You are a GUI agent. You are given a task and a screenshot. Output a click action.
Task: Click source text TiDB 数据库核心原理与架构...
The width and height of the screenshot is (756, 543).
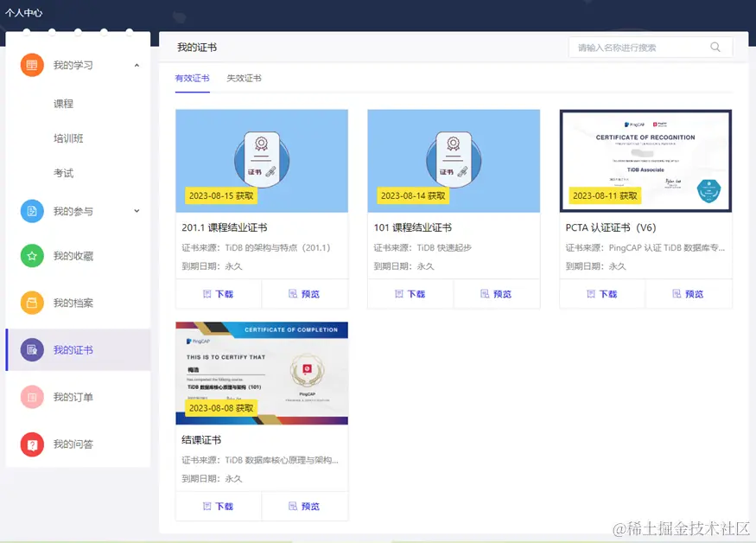tap(282, 460)
